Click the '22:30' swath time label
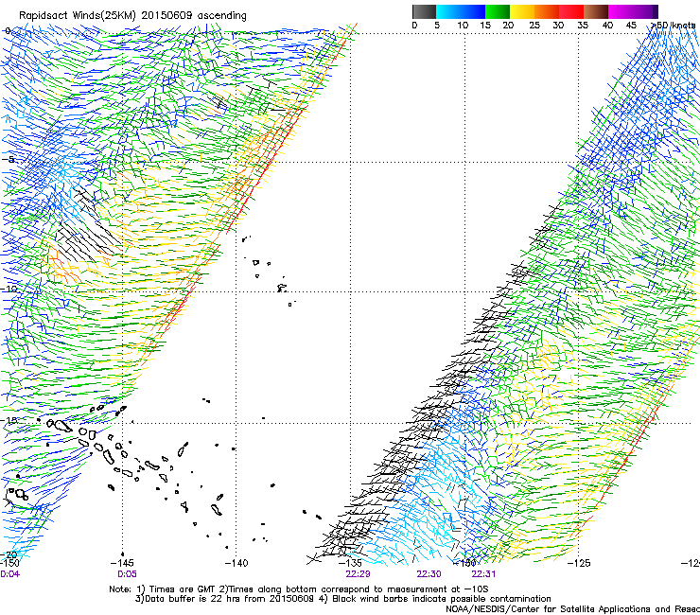This screenshot has width=700, height=615. [x=429, y=574]
